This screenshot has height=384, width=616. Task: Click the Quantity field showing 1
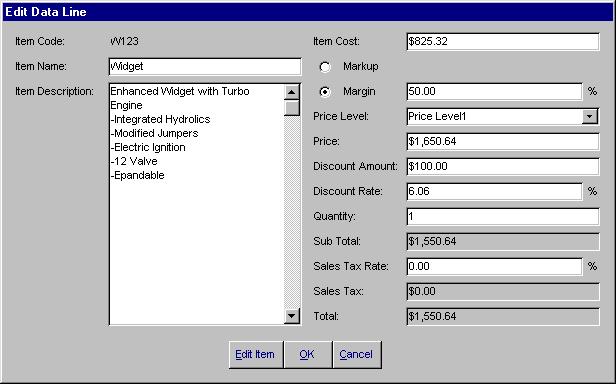(503, 216)
